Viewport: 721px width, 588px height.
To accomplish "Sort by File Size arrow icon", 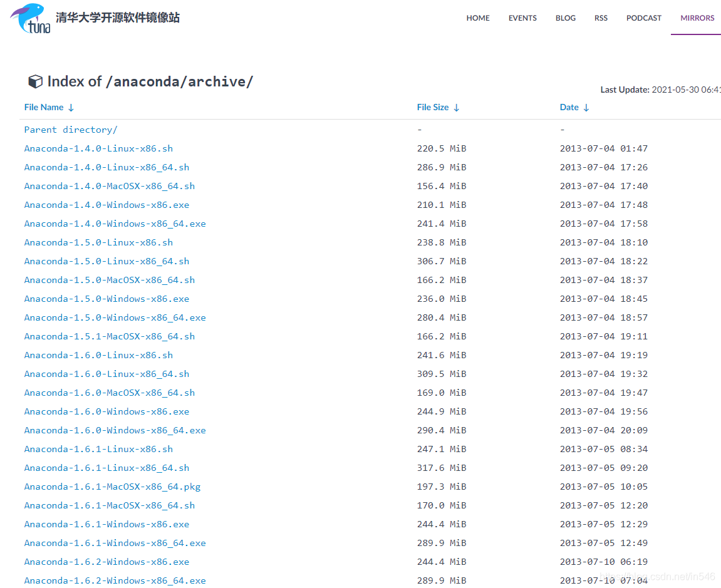I will (456, 108).
